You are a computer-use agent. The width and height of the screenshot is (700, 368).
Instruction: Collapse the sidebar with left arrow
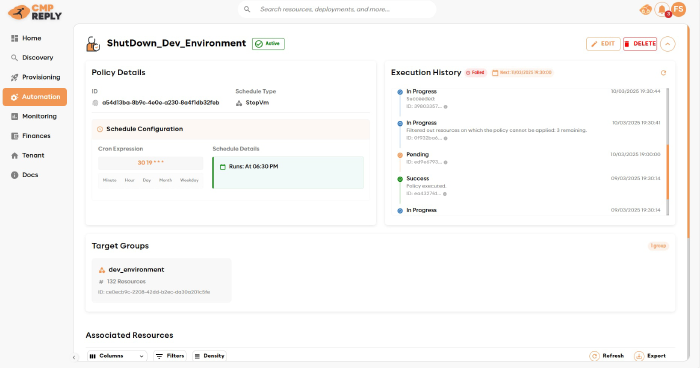tap(74, 357)
